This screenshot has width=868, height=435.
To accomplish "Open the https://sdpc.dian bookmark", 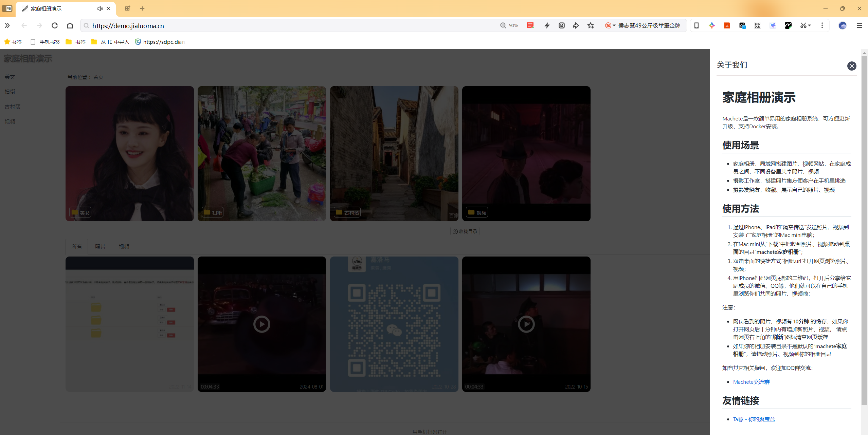I will [x=160, y=42].
